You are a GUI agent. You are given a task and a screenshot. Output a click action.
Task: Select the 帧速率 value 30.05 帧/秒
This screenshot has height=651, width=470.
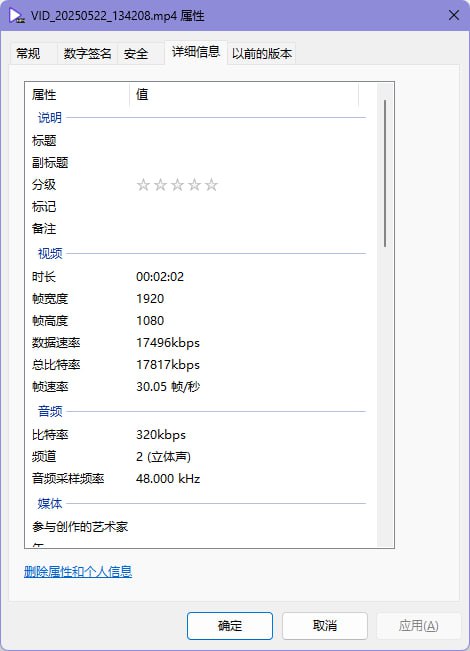168,387
